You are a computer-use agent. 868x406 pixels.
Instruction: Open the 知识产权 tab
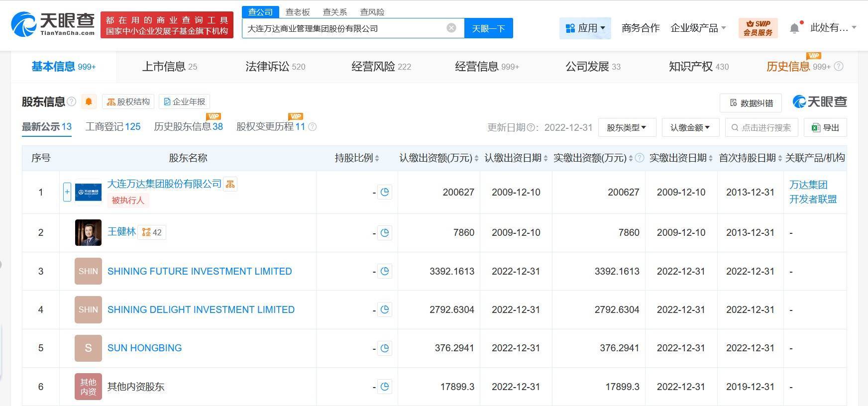click(699, 66)
